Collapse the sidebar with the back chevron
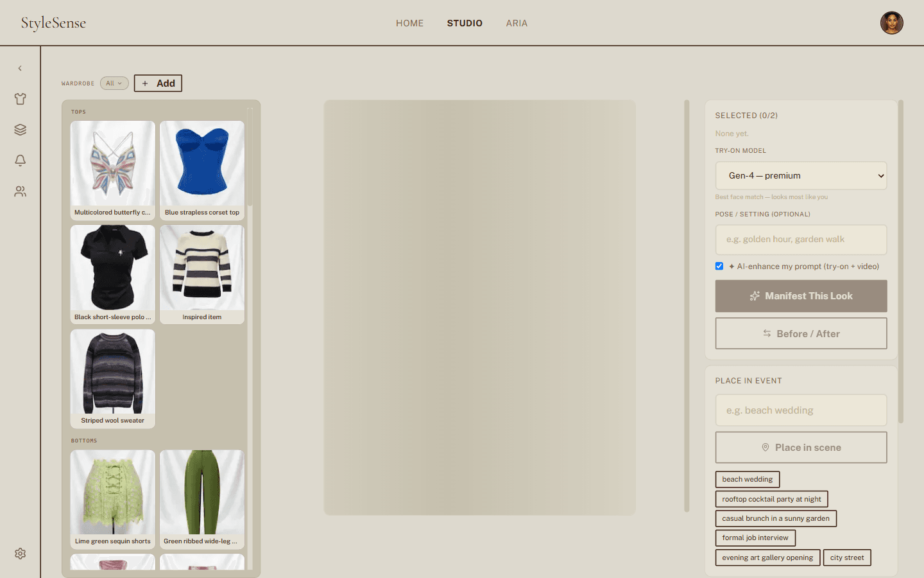This screenshot has height=578, width=924. click(x=20, y=68)
